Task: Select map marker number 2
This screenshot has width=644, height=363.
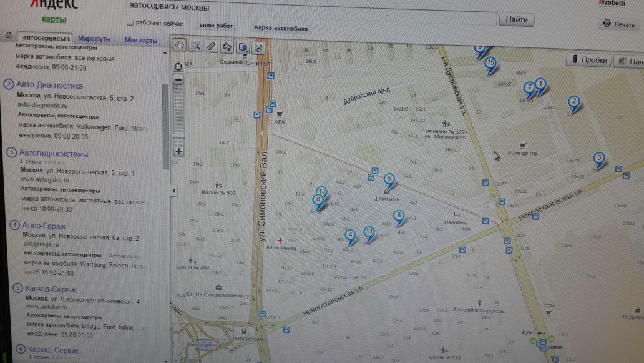Action: click(573, 104)
